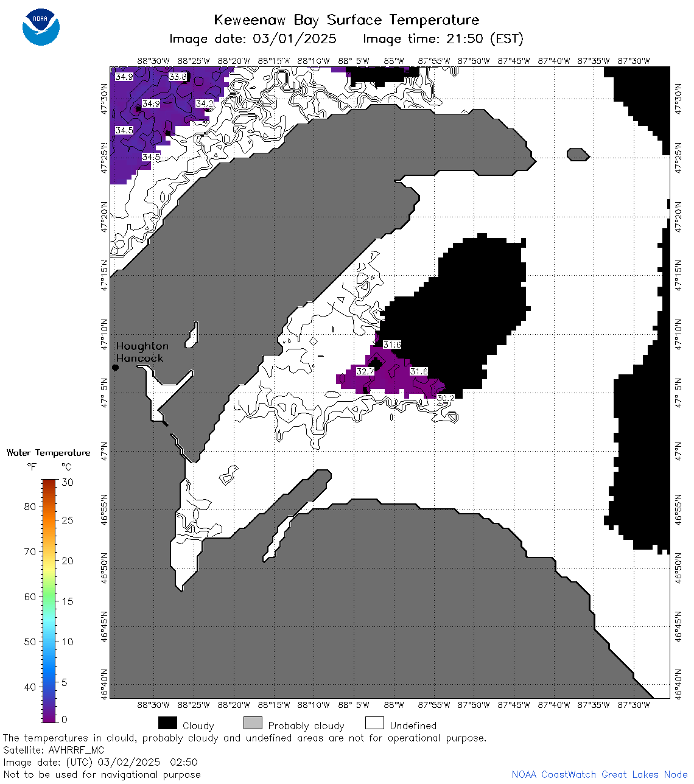Open the NOAA CoastWatch Great Lakes Node link

pyautogui.click(x=600, y=774)
